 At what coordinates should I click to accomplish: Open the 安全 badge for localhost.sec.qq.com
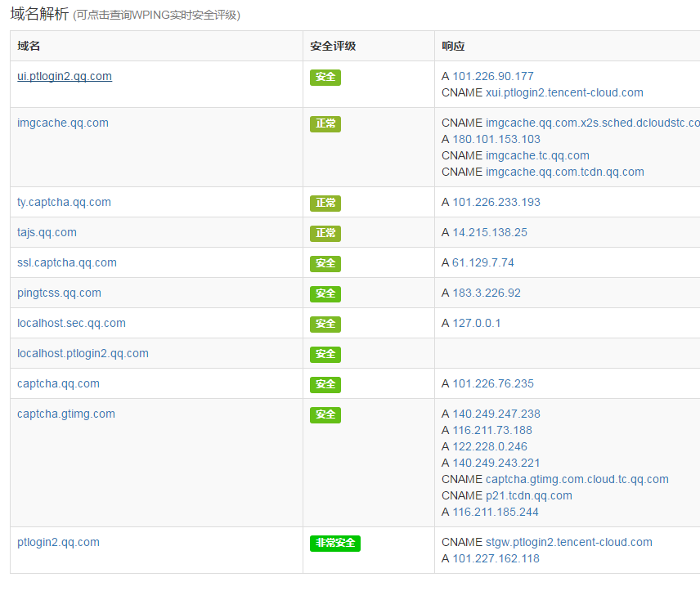coord(325,324)
